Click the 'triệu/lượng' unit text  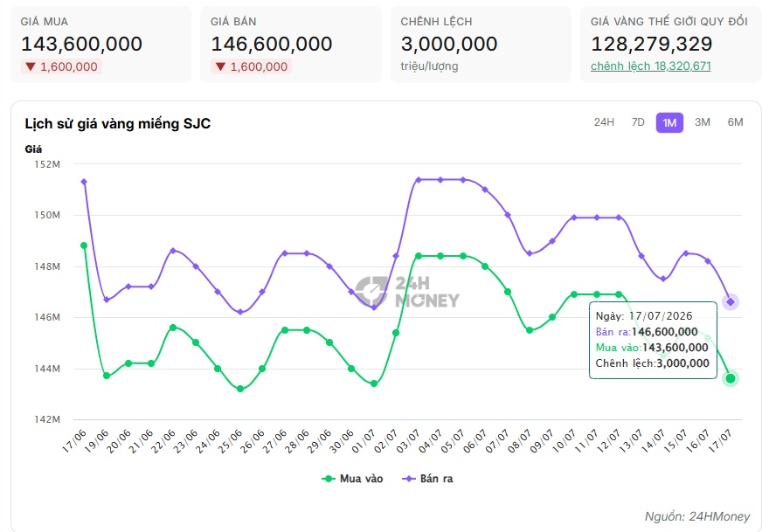click(429, 66)
